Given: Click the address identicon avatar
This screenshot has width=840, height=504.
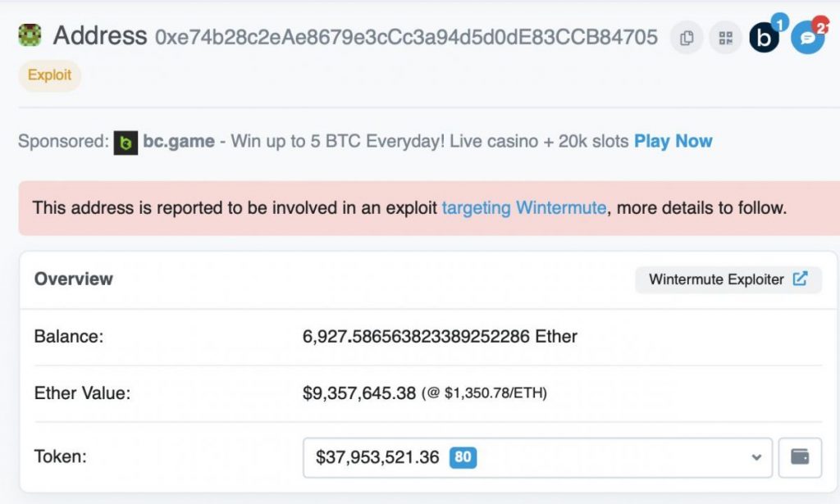Looking at the screenshot, I should click(x=30, y=35).
